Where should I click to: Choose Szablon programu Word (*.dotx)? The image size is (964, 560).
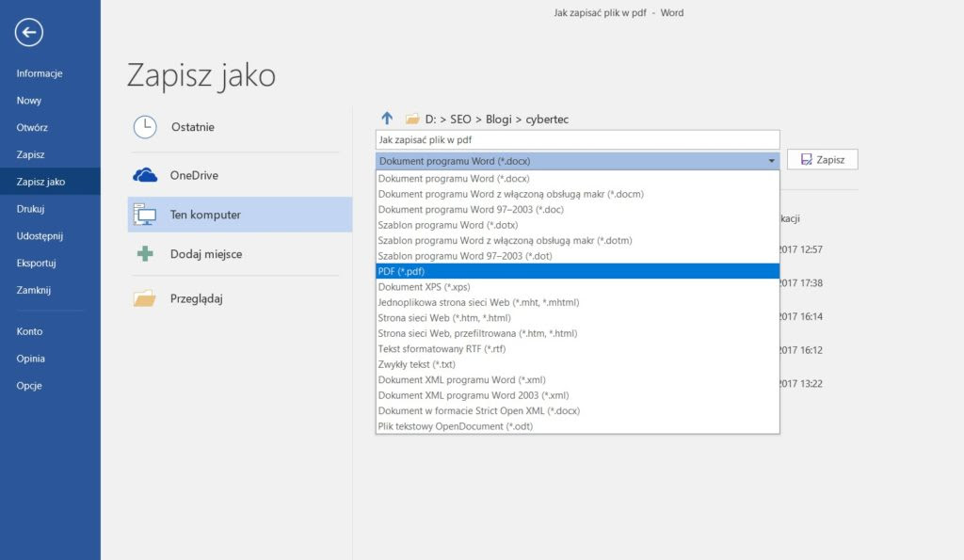(577, 225)
